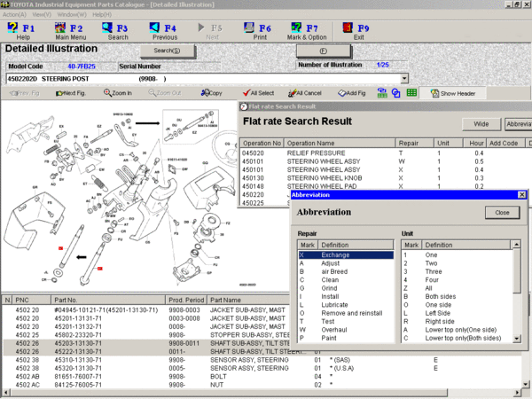This screenshot has width=532, height=399.
Task: Click the Operation Name column header
Action: [340, 143]
